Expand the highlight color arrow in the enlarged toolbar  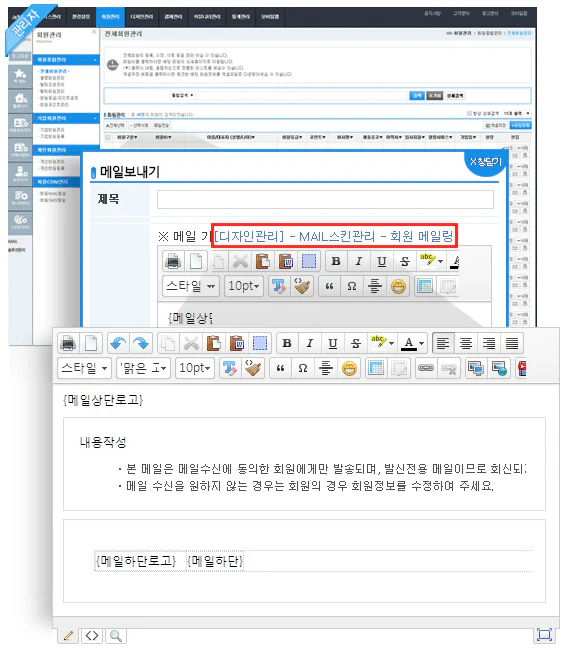(391, 343)
